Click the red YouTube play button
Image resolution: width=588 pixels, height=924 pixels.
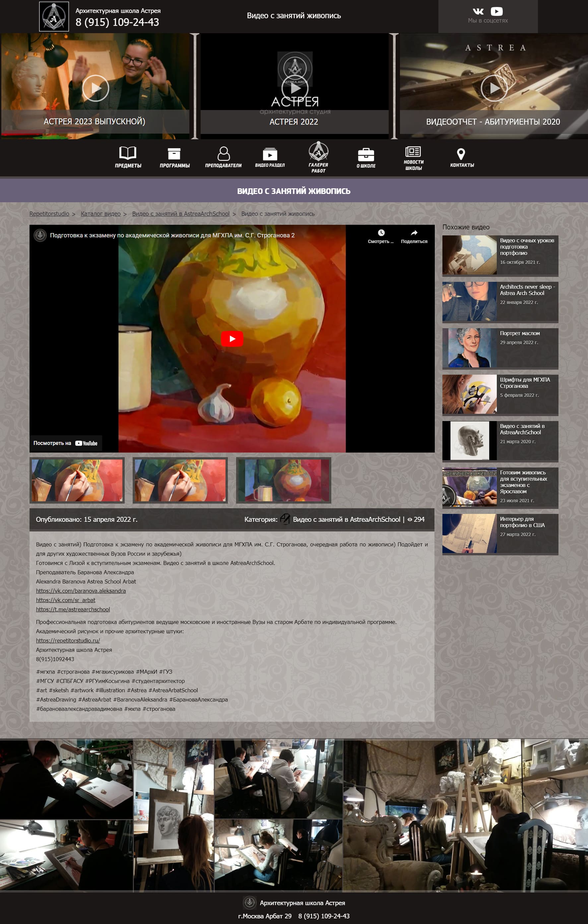(232, 339)
